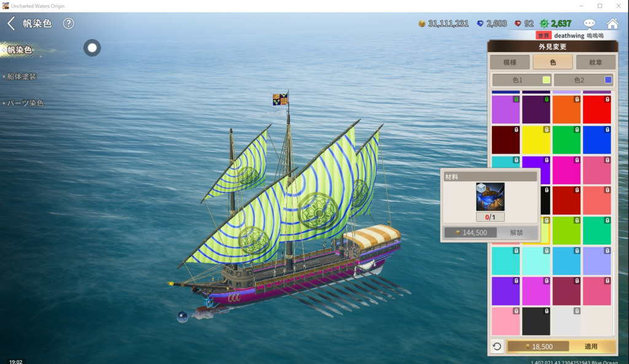Reset colors with the circular arrow icon
The height and width of the screenshot is (364, 629).
pyautogui.click(x=497, y=346)
